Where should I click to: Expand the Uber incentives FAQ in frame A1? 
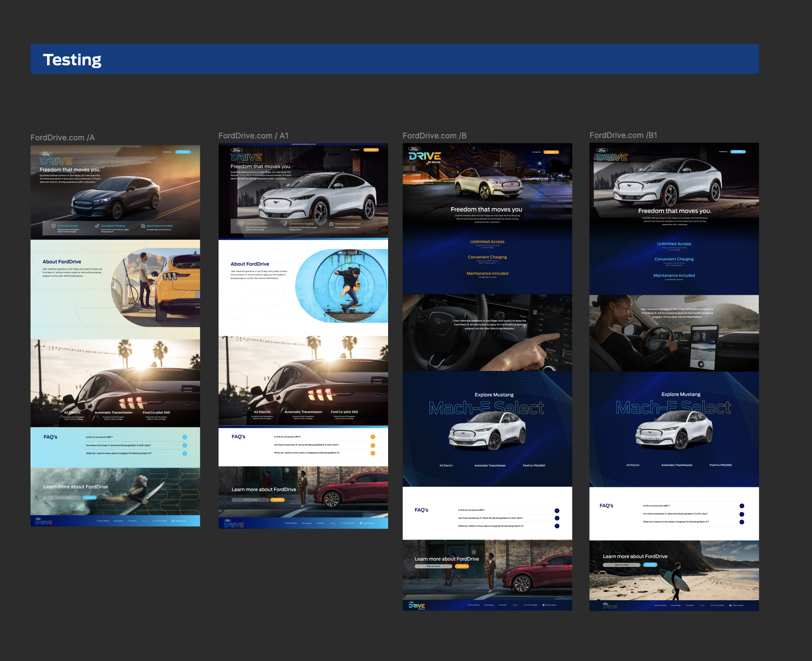(373, 445)
